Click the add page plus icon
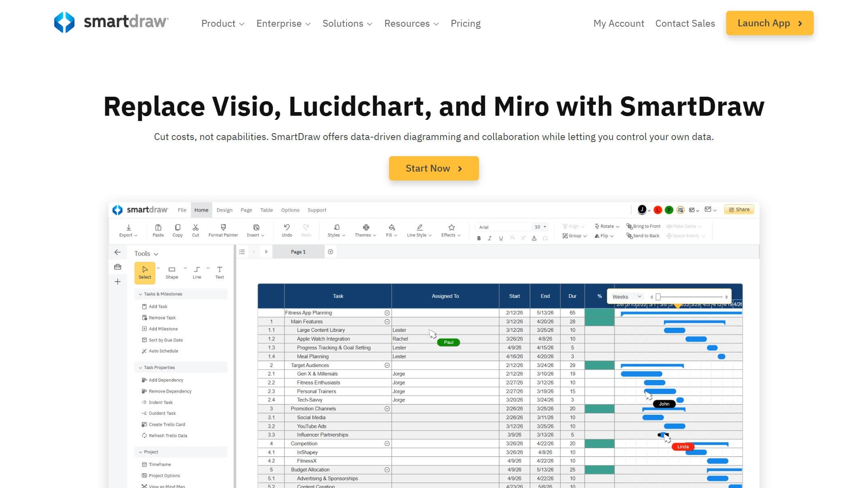This screenshot has width=868, height=488. coord(330,252)
